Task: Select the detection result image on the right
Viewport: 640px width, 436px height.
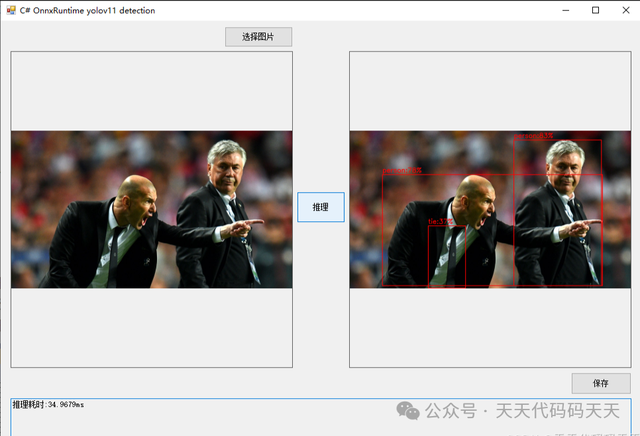Action: 490,209
